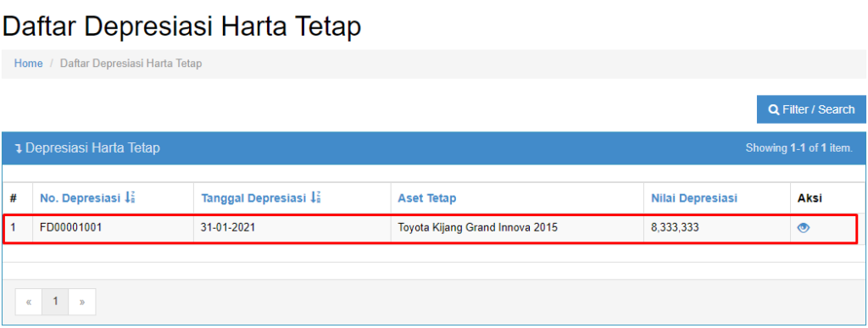
Task: Sort by Tanggal Depresiasi column header
Action: click(253, 198)
